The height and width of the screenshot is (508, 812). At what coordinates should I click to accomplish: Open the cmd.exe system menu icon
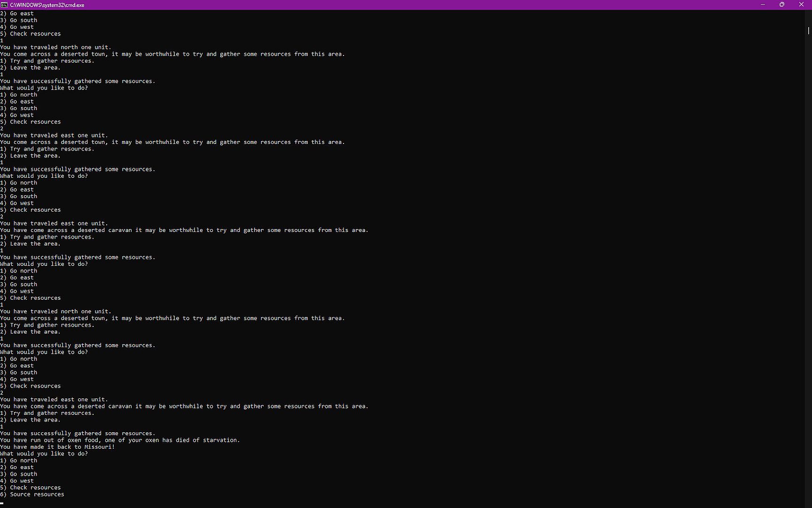point(4,5)
